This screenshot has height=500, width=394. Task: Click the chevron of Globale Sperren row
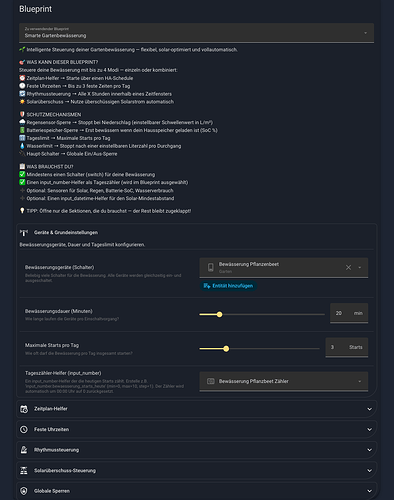(369, 491)
